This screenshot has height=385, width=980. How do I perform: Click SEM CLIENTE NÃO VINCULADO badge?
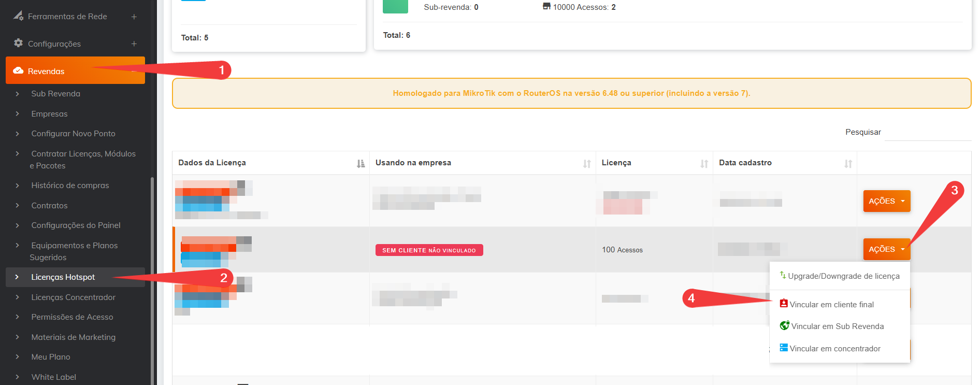pos(429,250)
